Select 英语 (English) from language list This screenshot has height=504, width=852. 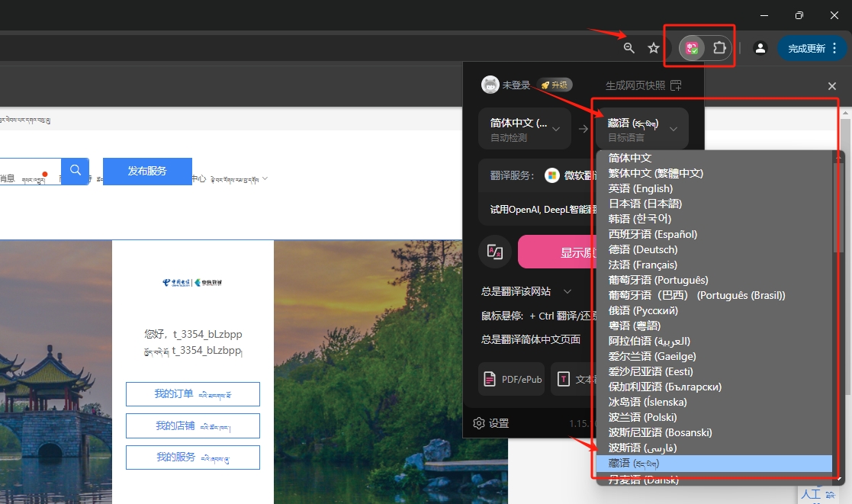641,188
